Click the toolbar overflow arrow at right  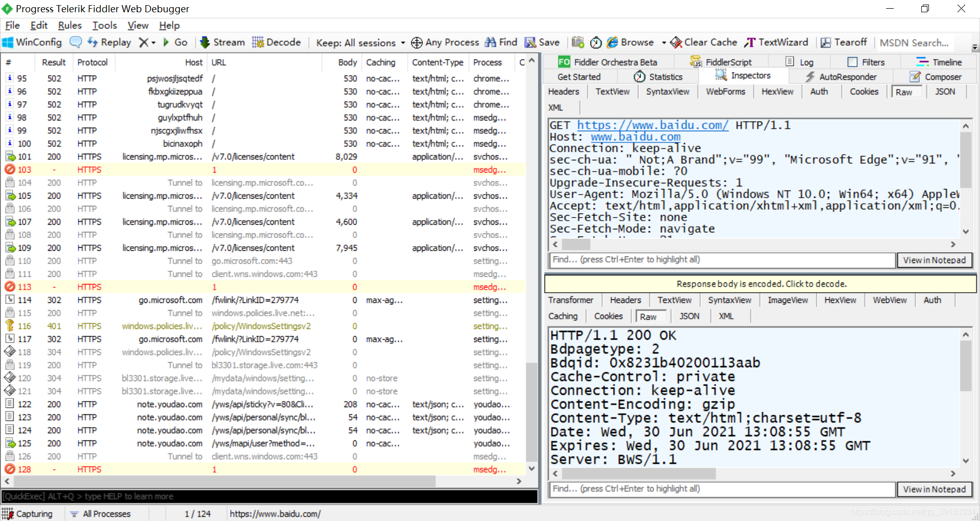[975, 48]
